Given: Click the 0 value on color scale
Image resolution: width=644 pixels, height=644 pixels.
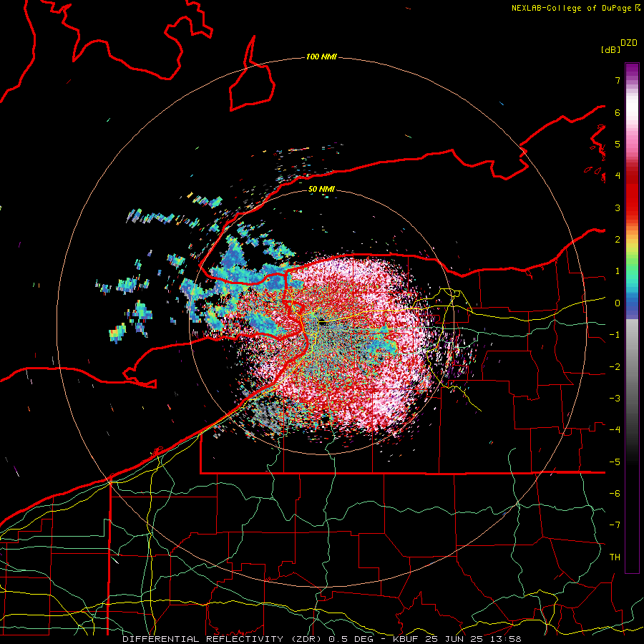Looking at the screenshot, I should [618, 303].
